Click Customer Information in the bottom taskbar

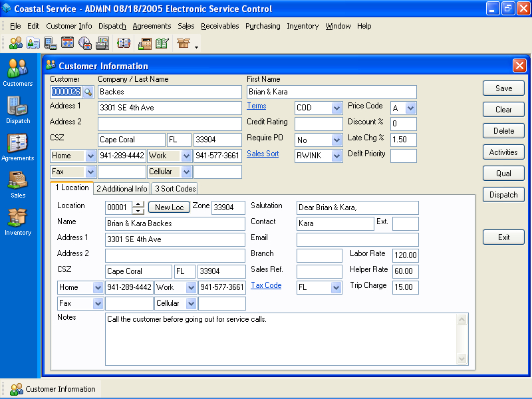(x=53, y=389)
